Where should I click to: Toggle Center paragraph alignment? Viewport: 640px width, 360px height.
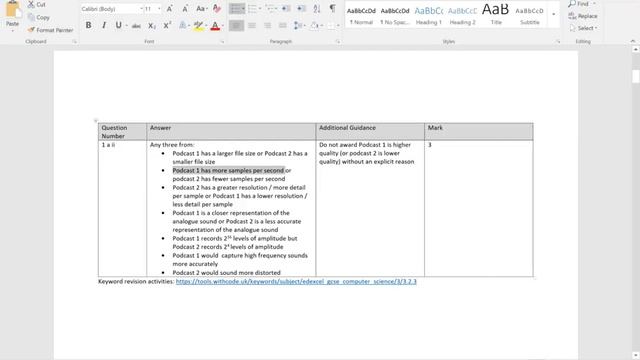pos(252,26)
